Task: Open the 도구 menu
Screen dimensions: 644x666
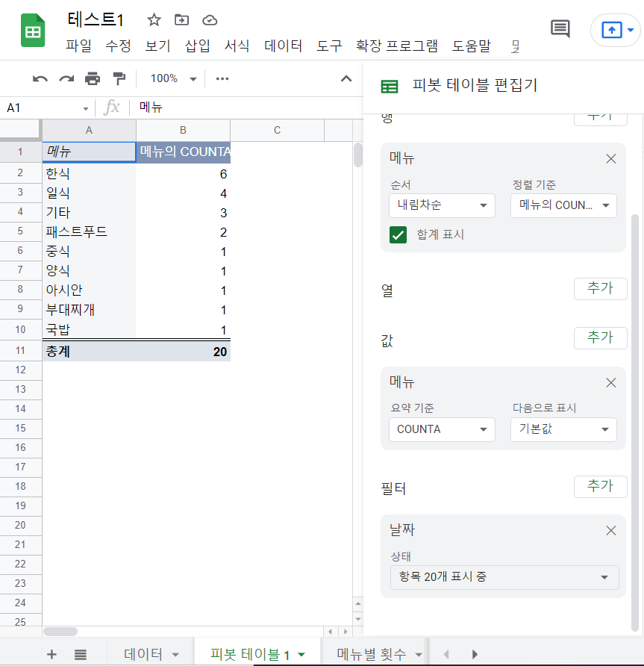Action: (329, 46)
